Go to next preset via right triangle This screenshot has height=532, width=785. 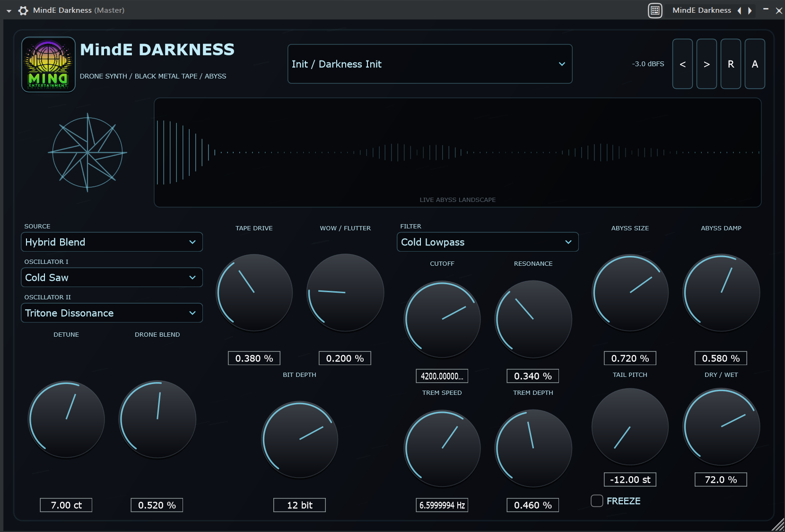750,10
